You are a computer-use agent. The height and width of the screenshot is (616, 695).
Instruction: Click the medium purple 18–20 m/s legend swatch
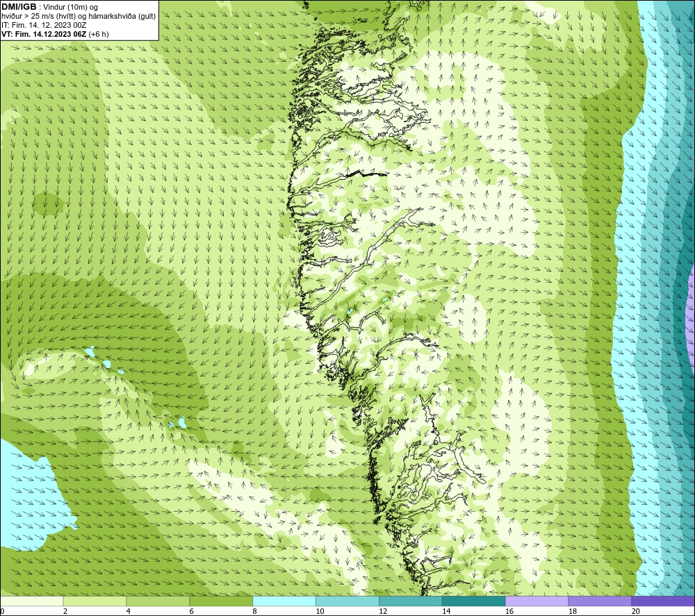tap(600, 601)
